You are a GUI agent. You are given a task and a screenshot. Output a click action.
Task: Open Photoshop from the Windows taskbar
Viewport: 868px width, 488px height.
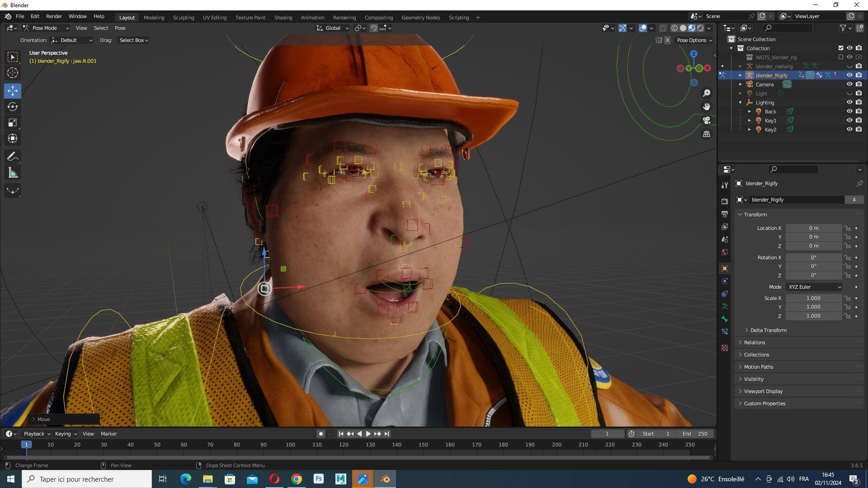(319, 479)
